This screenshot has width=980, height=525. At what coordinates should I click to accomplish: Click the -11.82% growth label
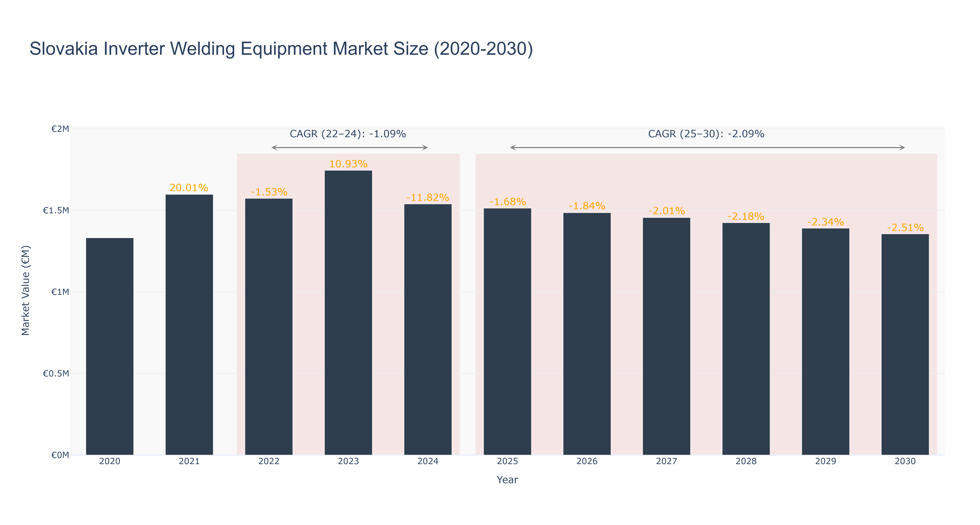pyautogui.click(x=428, y=198)
